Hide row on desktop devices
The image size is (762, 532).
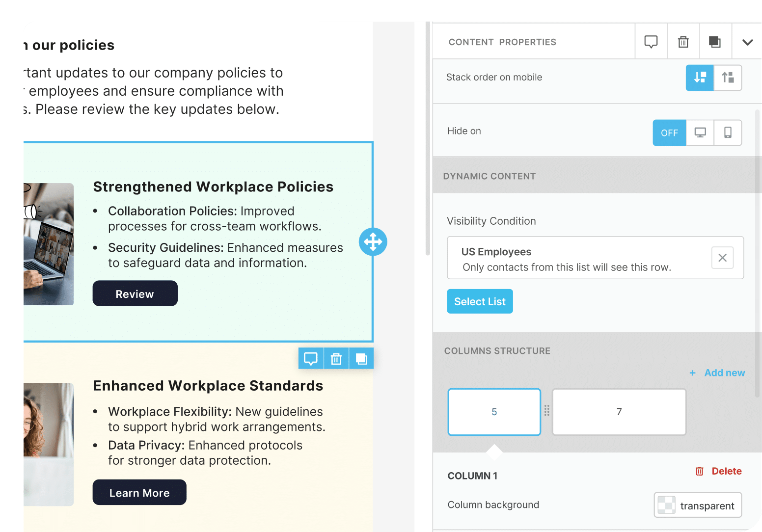pos(700,133)
